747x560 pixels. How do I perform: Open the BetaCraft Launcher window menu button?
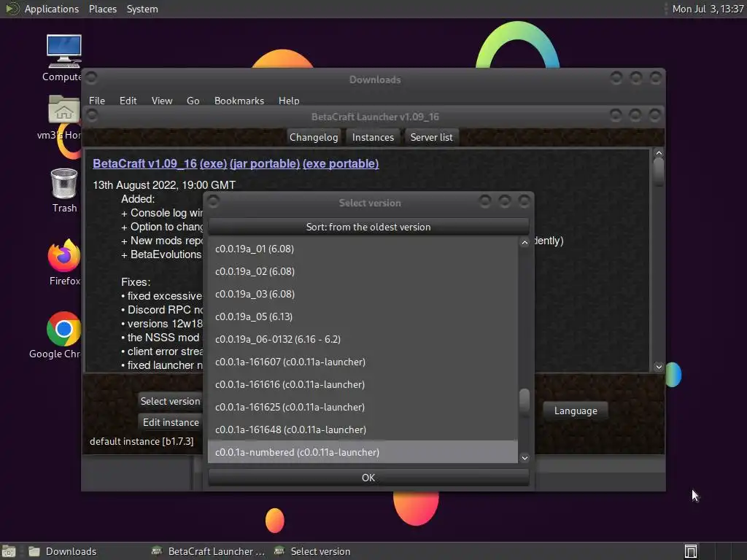click(91, 115)
